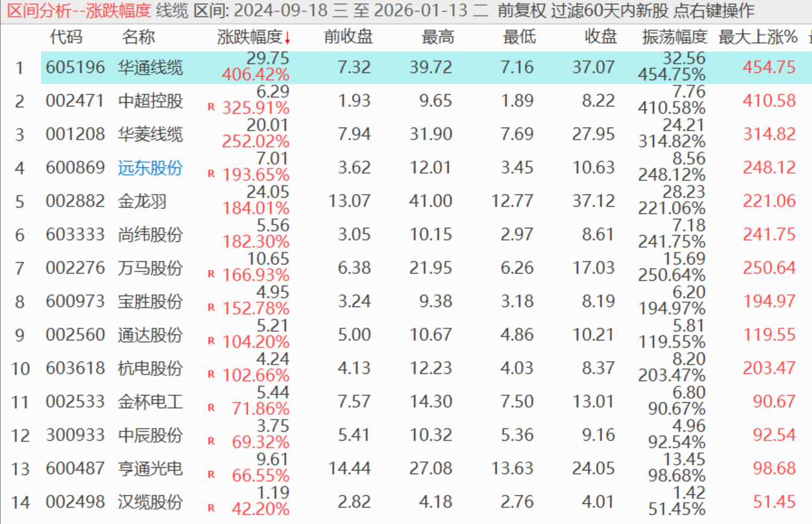Select stock name 华菱线缆
The image size is (812, 524).
tap(150, 134)
